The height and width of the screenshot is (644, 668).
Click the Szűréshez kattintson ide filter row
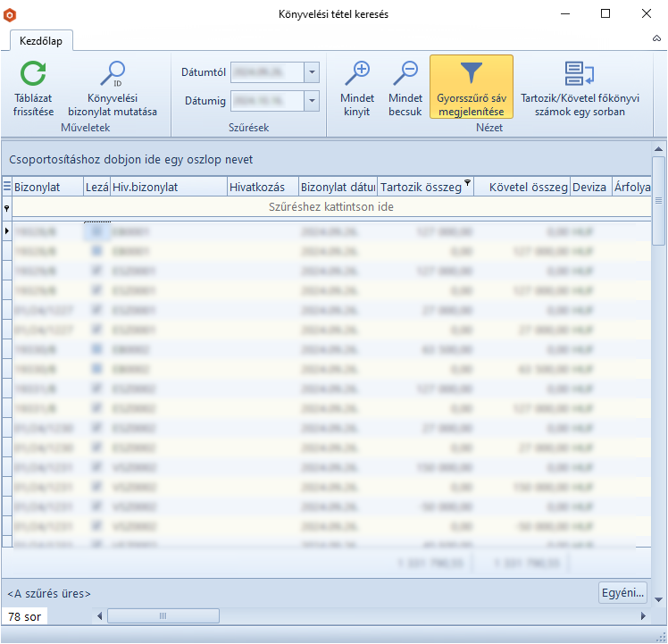pyautogui.click(x=330, y=206)
